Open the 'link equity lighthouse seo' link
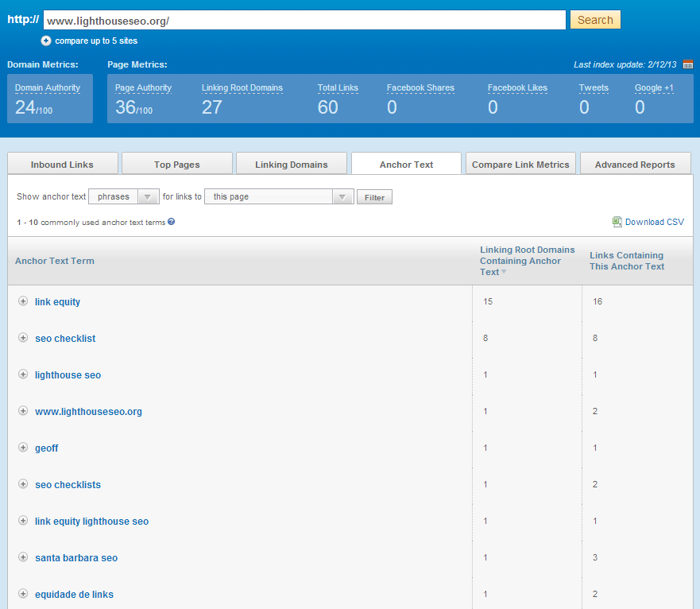The image size is (700, 609). [x=91, y=522]
